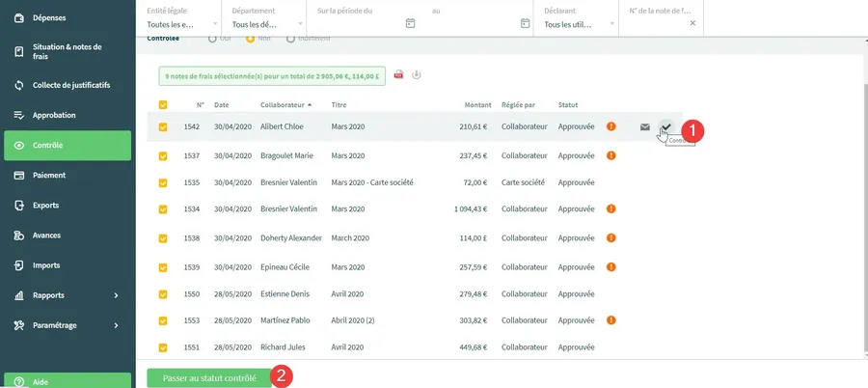Screen dimensions: 868x388
Task: Uncheck the Doherty Alexander expense row
Action: [163, 238]
